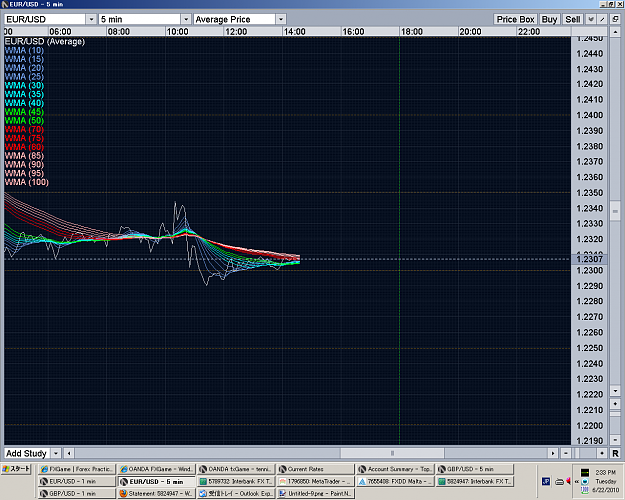
Task: Select the line drawing tool icon
Action: (603, 19)
